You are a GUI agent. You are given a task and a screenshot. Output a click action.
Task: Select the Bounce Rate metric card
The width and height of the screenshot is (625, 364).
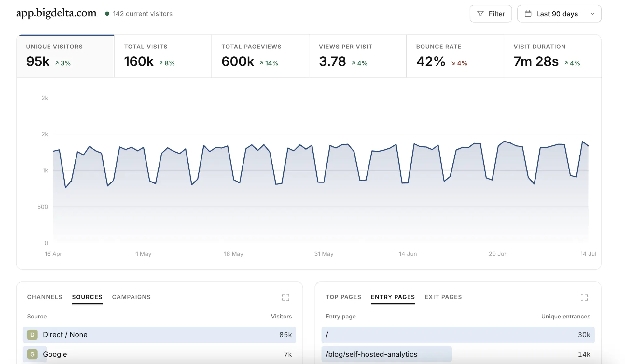click(455, 56)
